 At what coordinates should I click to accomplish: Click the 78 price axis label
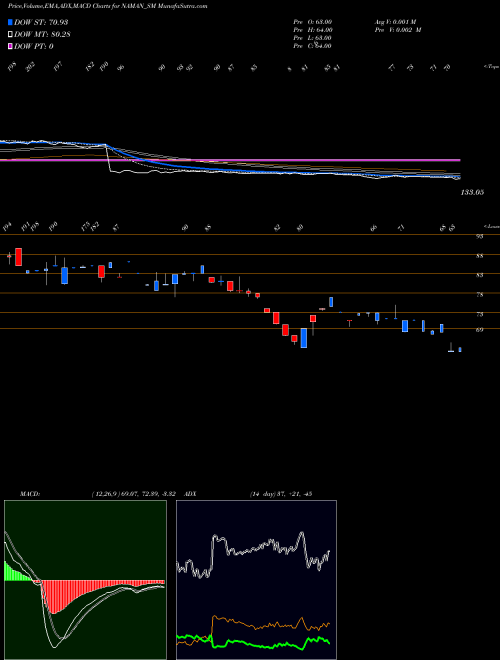click(x=480, y=295)
